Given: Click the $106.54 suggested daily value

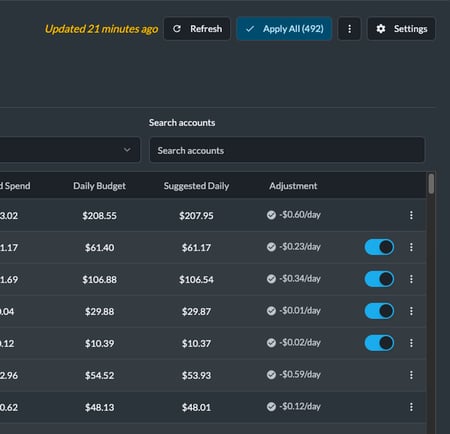Looking at the screenshot, I should tap(196, 279).
